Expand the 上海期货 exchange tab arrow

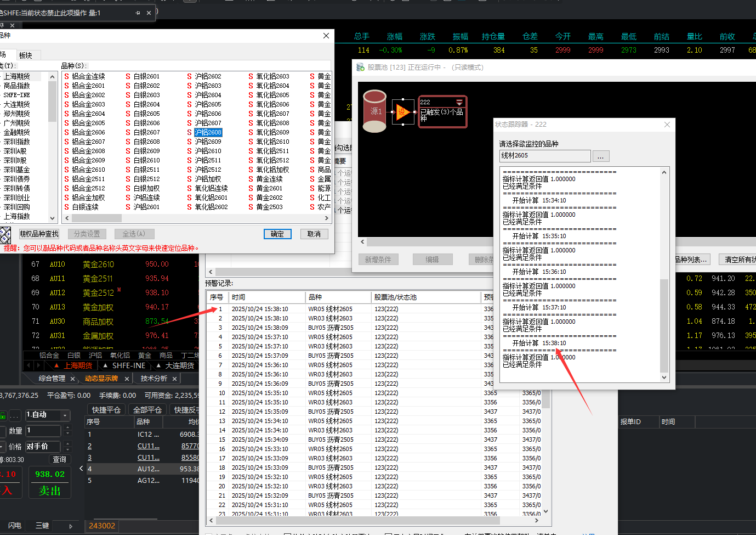tap(56, 365)
